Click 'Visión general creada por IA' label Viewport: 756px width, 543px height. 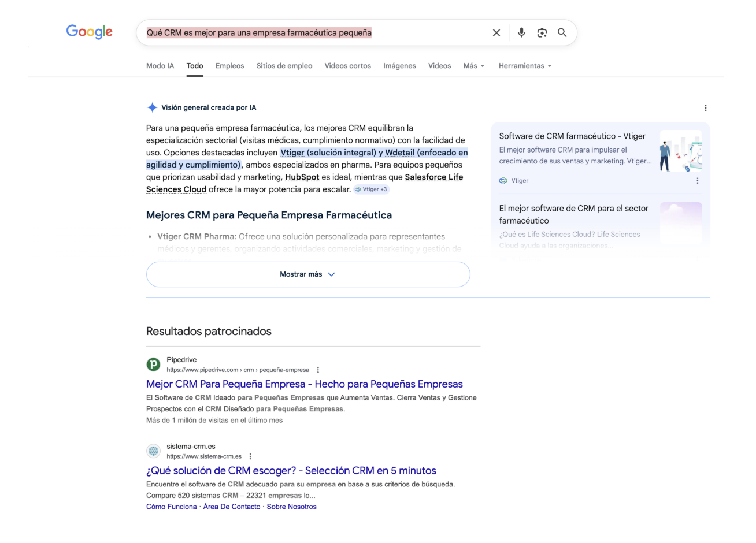coord(209,107)
